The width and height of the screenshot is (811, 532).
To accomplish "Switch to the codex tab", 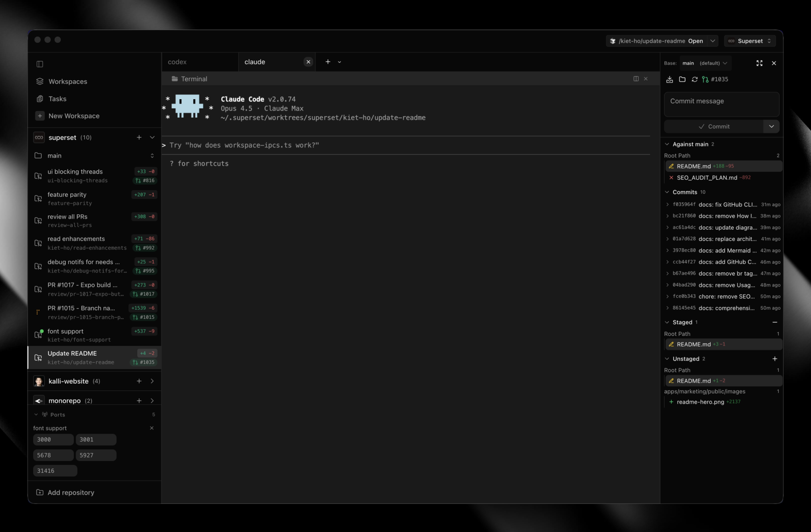I will pos(177,62).
